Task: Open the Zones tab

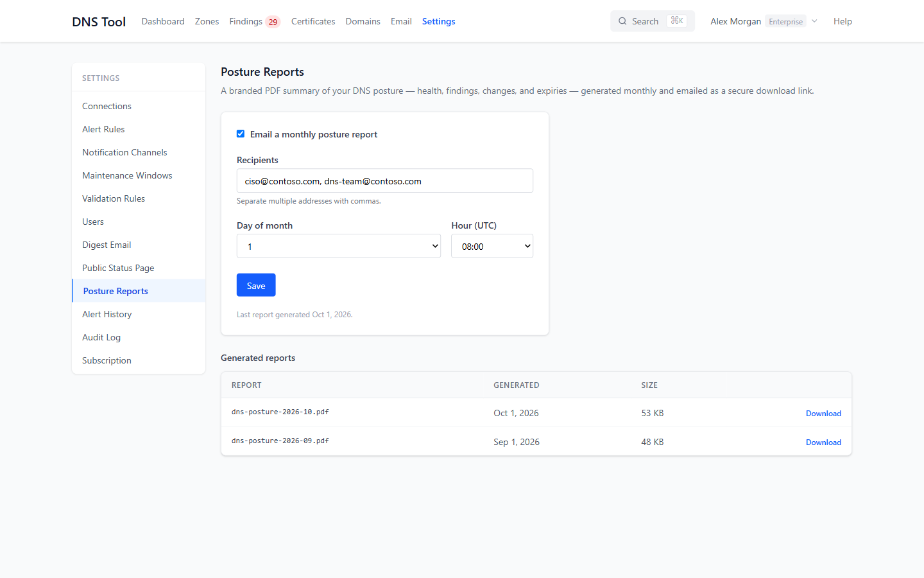Action: [x=207, y=21]
